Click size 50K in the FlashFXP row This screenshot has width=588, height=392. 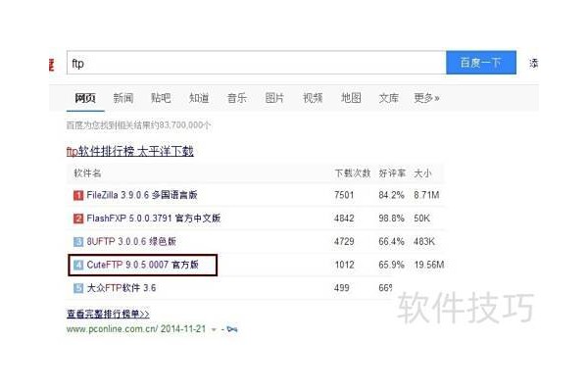421,219
